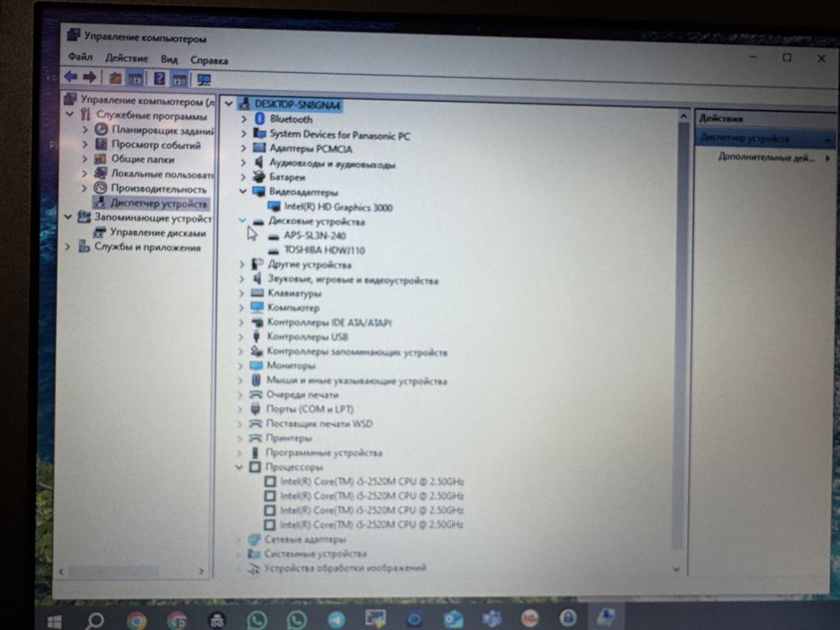Screen dimensions: 840x630
Task: Expand Контроллеры IDE ATA/ATAPI category
Action: pos(241,322)
